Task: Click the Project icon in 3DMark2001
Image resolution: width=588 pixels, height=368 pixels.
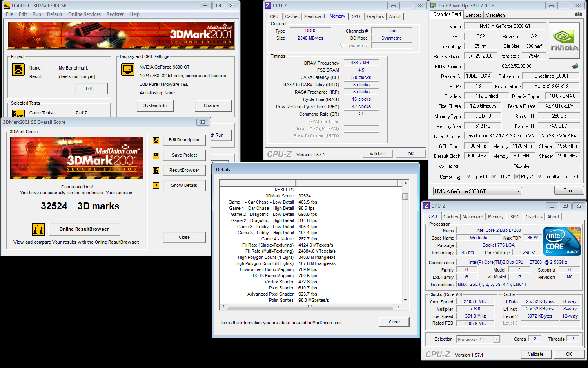Action: pyautogui.click(x=18, y=70)
